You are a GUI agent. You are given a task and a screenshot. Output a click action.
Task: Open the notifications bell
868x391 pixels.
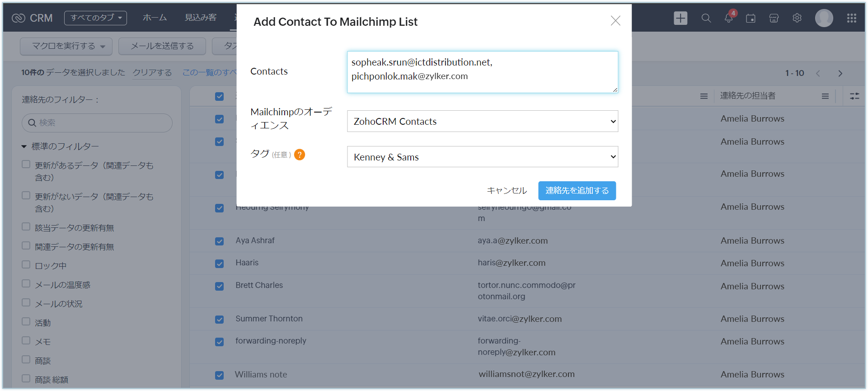click(728, 18)
